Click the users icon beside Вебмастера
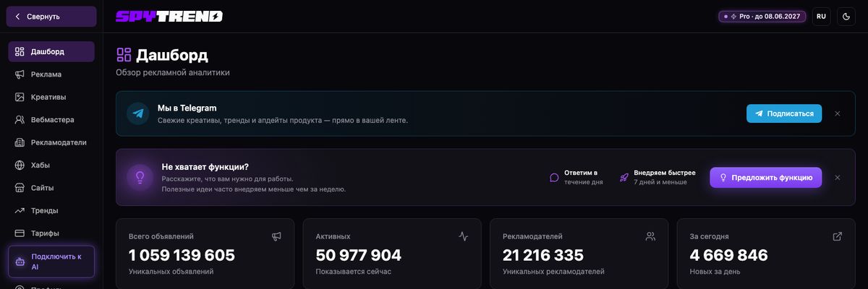This screenshot has width=868, height=289. pyautogui.click(x=20, y=120)
